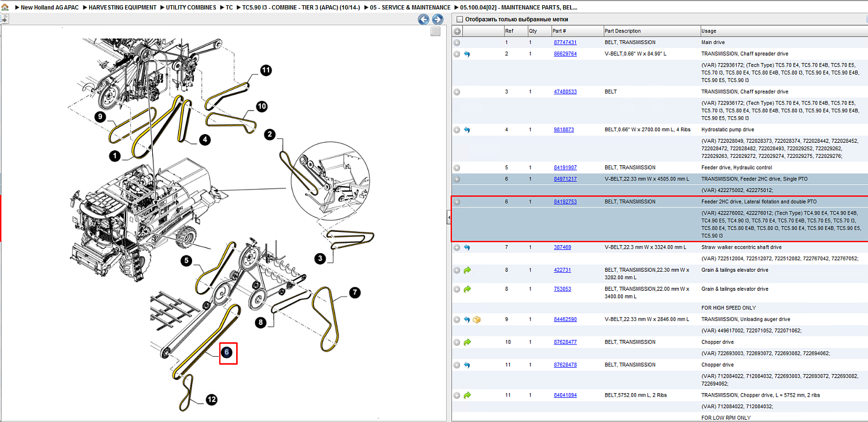Click the plus icon for part 84971217
Viewport: 868px width, 422px height.
[x=457, y=179]
